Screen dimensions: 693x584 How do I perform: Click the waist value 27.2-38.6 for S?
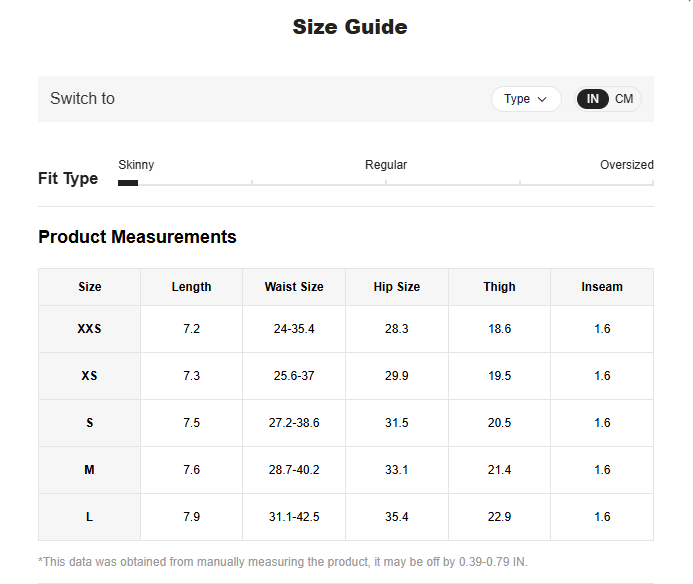click(x=294, y=423)
